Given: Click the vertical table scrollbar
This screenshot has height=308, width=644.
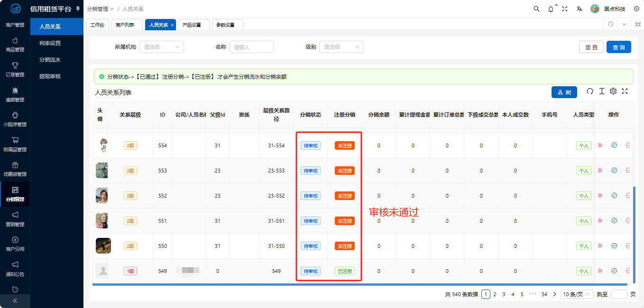Looking at the screenshot, I should 634,235.
